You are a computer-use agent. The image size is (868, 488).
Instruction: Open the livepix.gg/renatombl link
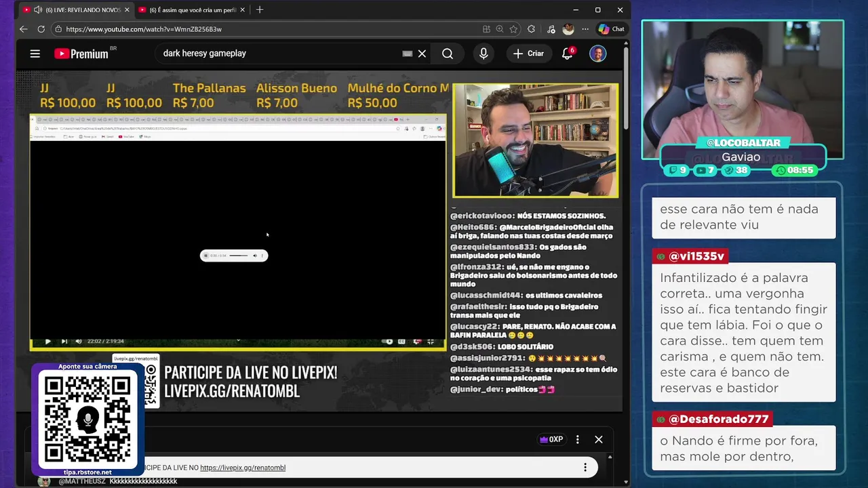click(243, 468)
